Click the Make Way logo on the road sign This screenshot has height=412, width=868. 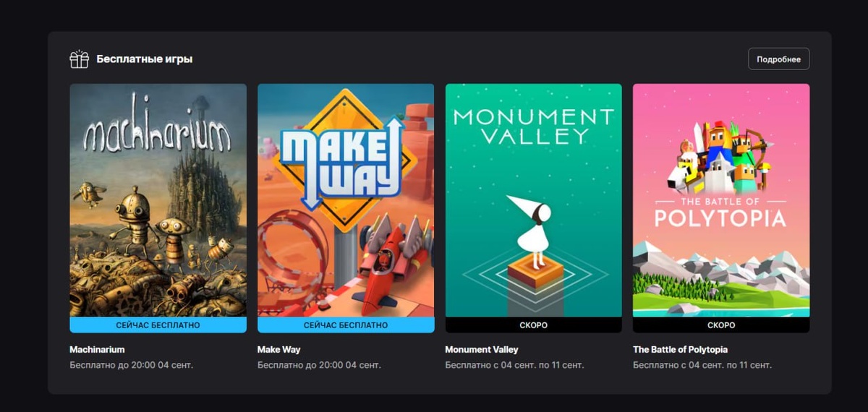(x=341, y=163)
